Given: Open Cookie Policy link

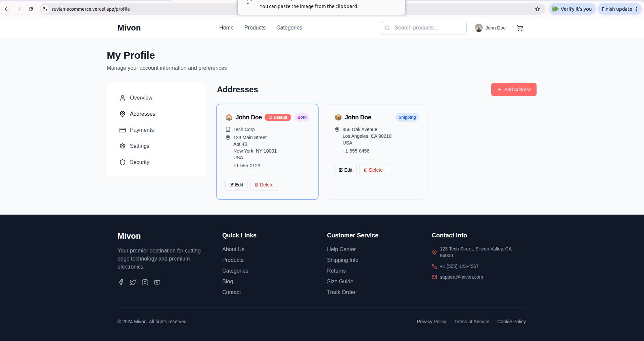Looking at the screenshot, I should [x=511, y=322].
